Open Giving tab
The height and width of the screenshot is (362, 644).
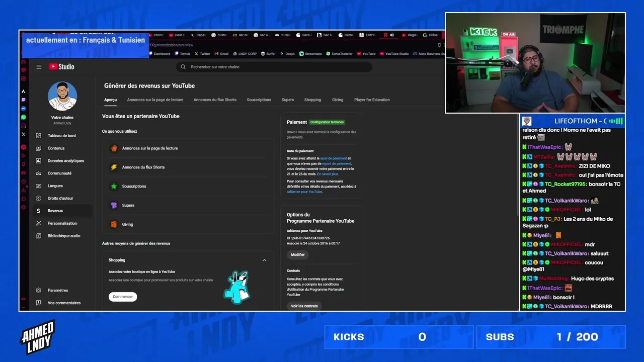(338, 100)
